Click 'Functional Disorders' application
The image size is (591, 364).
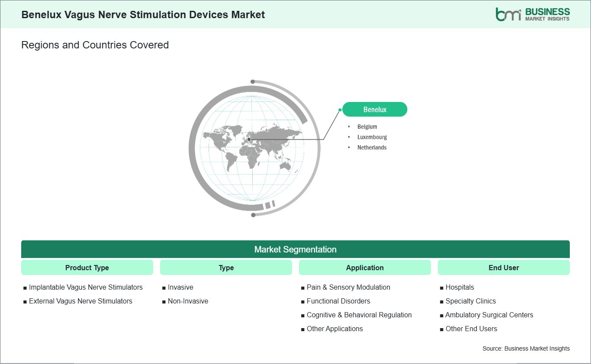pos(338,301)
